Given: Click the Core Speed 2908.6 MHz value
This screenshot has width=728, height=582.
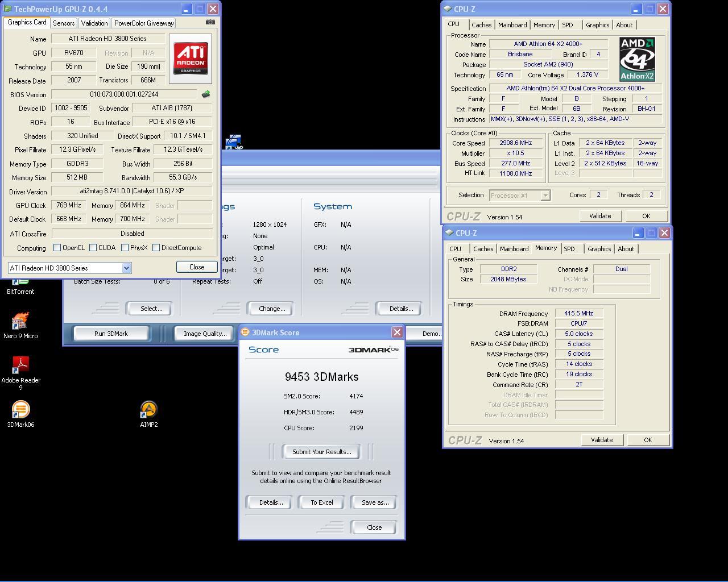Looking at the screenshot, I should click(x=515, y=143).
